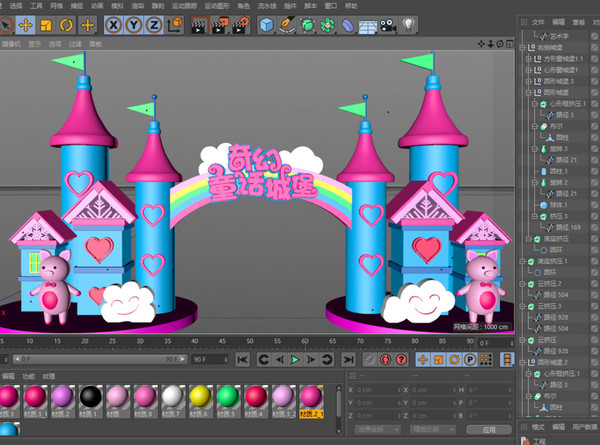The width and height of the screenshot is (600, 445).
Task: Click the live selection arrow tool
Action: click(6, 25)
